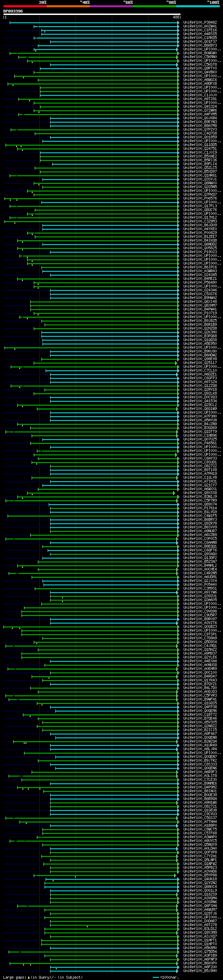Click the arrowhead ending the UniRef100_P38482 bar
The image size is (223, 980).
[x=178, y=23]
